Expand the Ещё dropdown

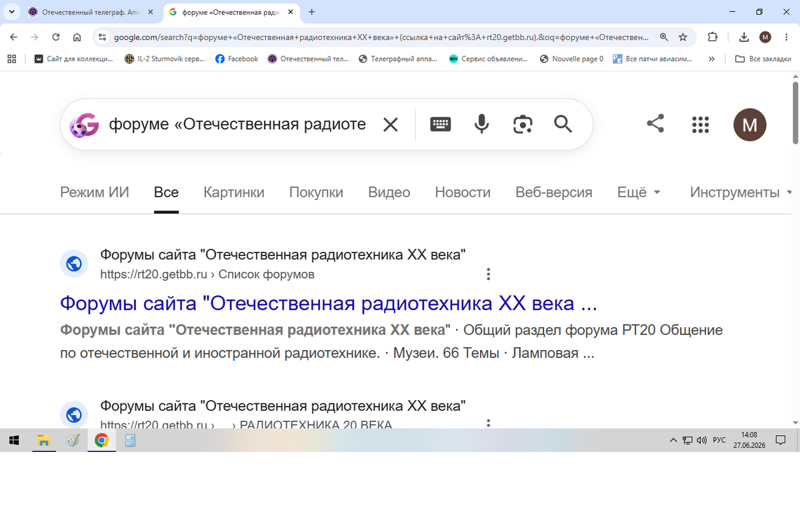pos(639,192)
